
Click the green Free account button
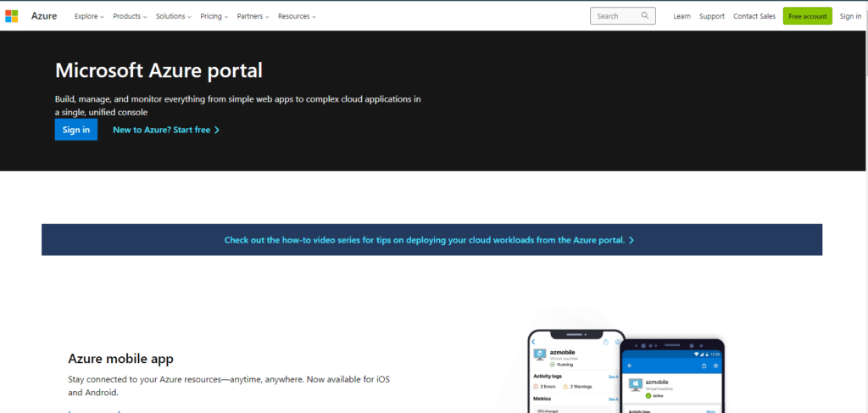(x=807, y=16)
